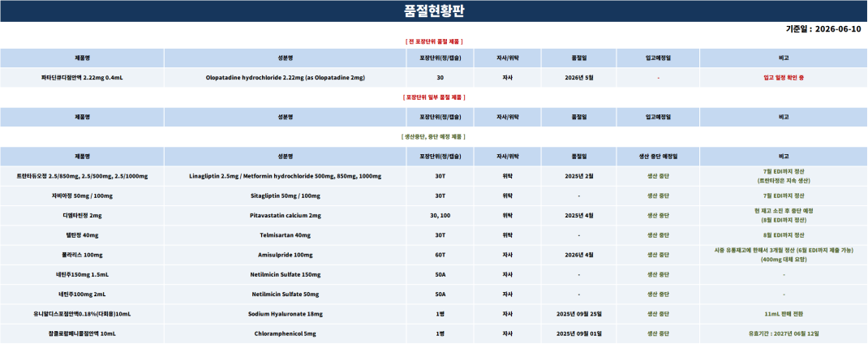Image resolution: width=868 pixels, height=344 pixels.
Task: Click the 품절현황판 title banner
Action: 434,11
